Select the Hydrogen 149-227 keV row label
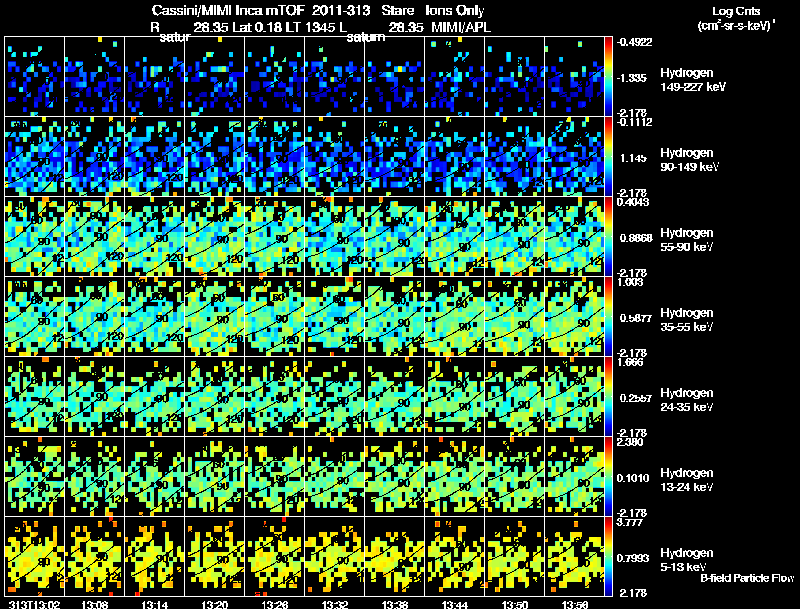The height and width of the screenshot is (609, 800). pos(693,80)
